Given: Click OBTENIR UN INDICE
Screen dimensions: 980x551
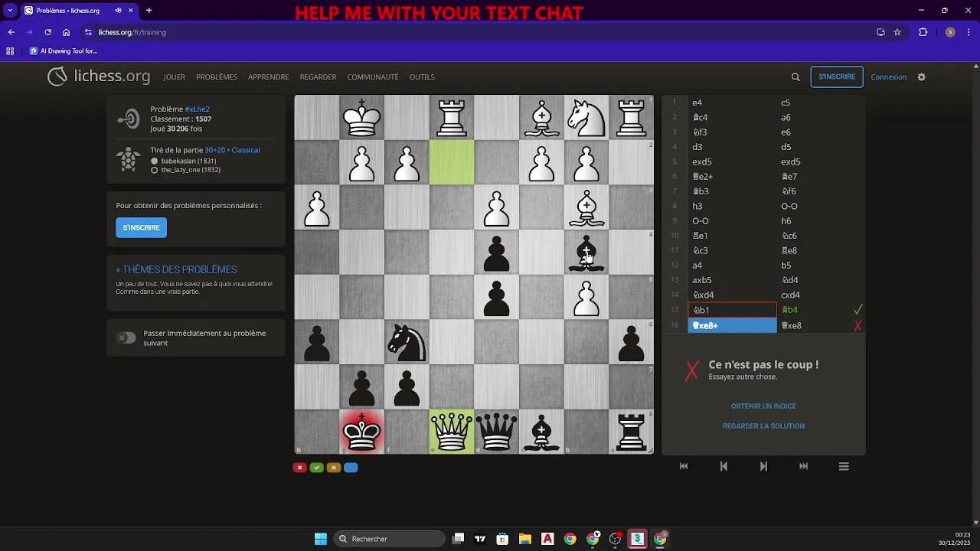Looking at the screenshot, I should pos(763,406).
